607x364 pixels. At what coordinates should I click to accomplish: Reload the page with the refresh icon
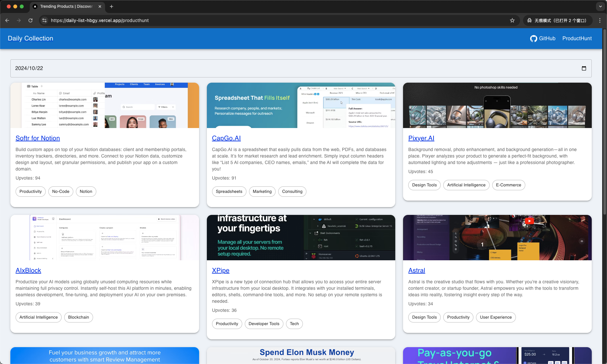[30, 20]
